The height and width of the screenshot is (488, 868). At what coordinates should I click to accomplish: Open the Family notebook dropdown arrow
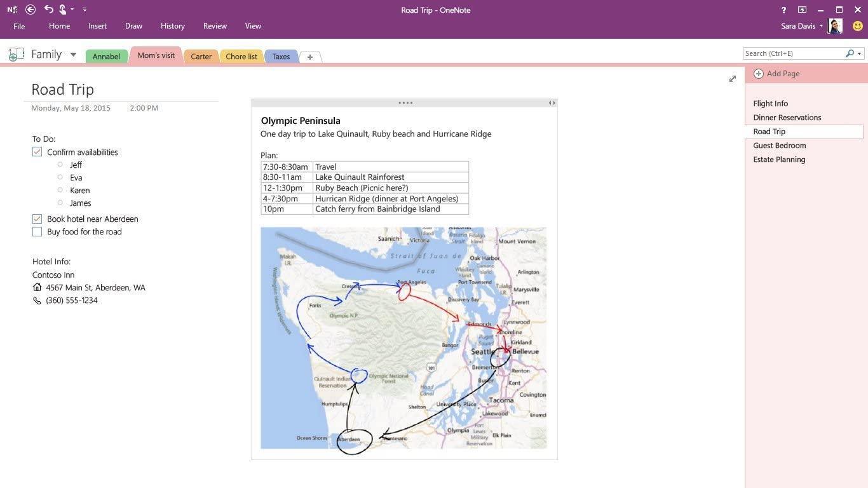pyautogui.click(x=72, y=54)
